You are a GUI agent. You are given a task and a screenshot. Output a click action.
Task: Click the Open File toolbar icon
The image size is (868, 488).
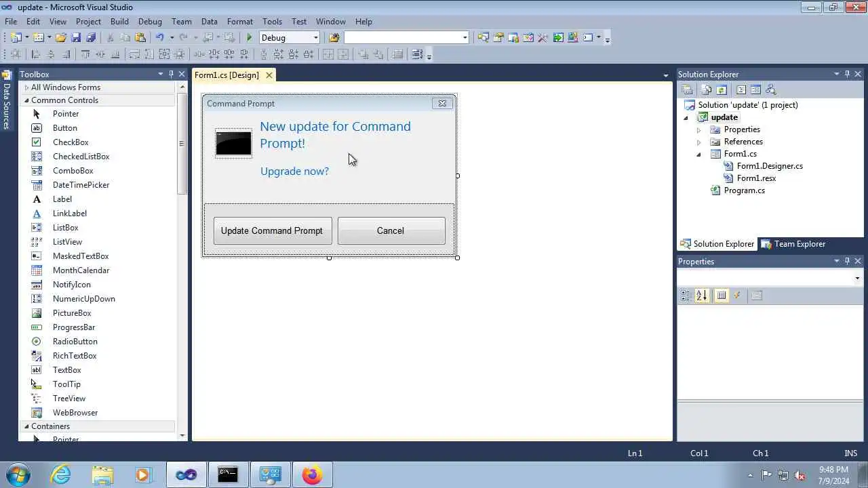[61, 38]
